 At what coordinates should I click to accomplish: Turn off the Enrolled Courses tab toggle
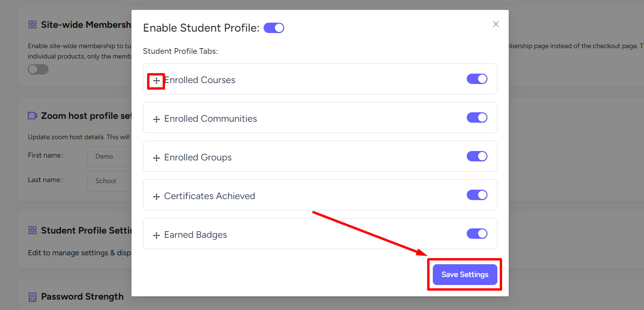click(x=477, y=79)
